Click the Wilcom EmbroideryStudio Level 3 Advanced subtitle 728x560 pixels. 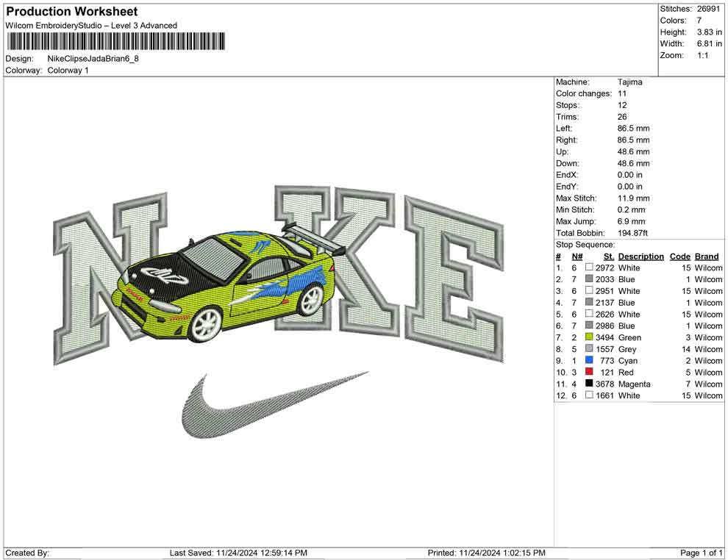coord(91,26)
